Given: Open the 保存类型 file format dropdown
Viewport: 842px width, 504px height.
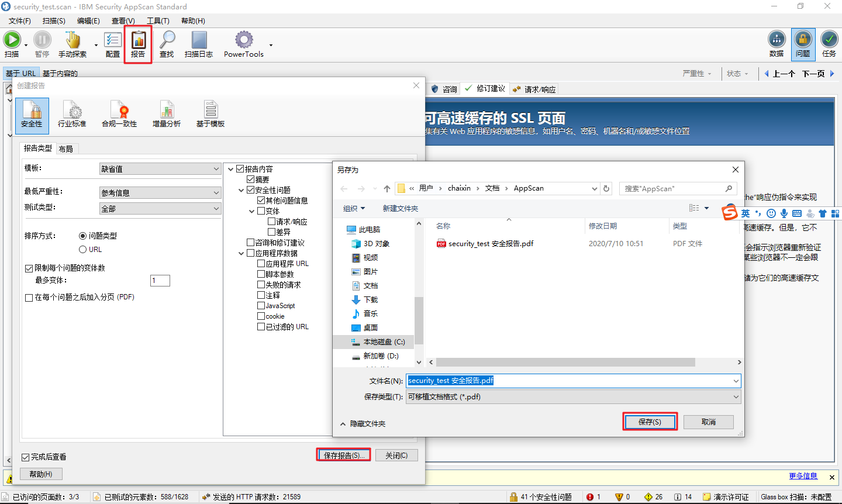Looking at the screenshot, I should [574, 397].
